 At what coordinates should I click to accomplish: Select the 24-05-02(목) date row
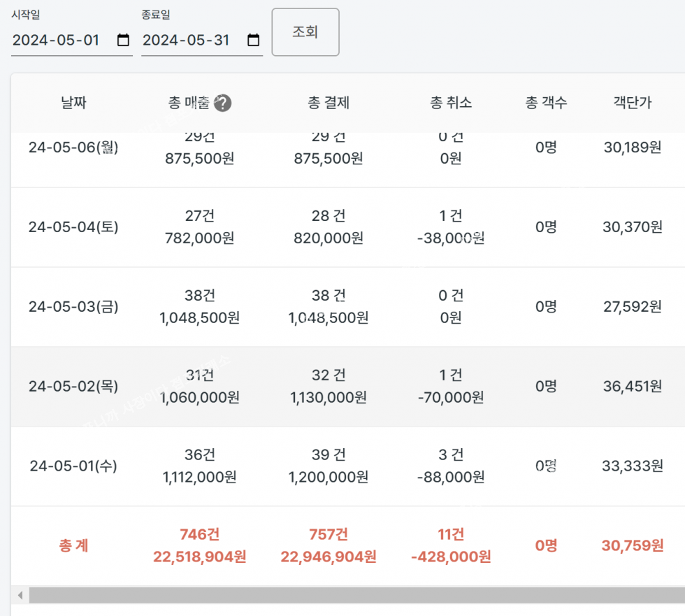(x=73, y=387)
